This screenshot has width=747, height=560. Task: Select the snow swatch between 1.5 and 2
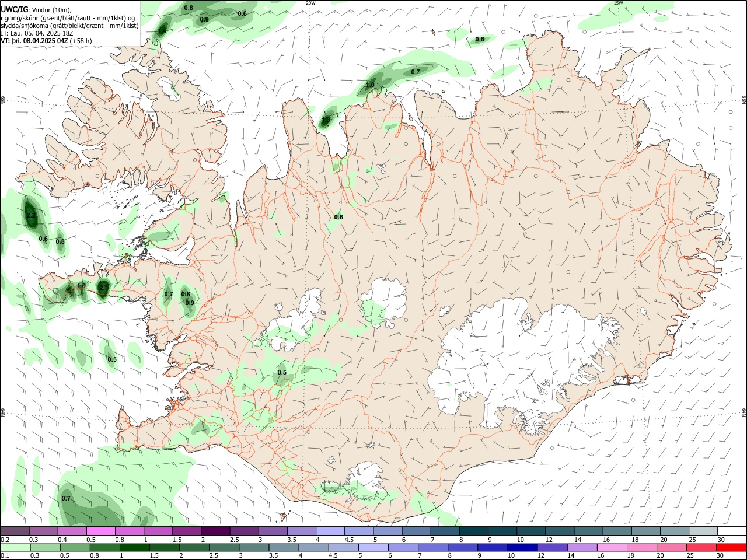coord(187,531)
